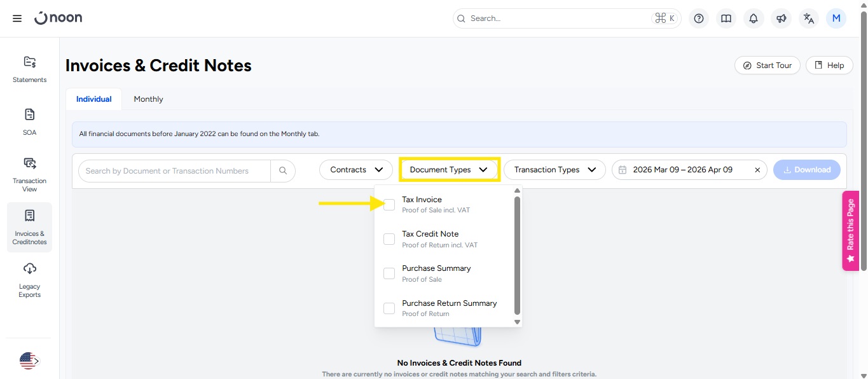Open the book guide icon
The width and height of the screenshot is (868, 379).
pyautogui.click(x=726, y=18)
